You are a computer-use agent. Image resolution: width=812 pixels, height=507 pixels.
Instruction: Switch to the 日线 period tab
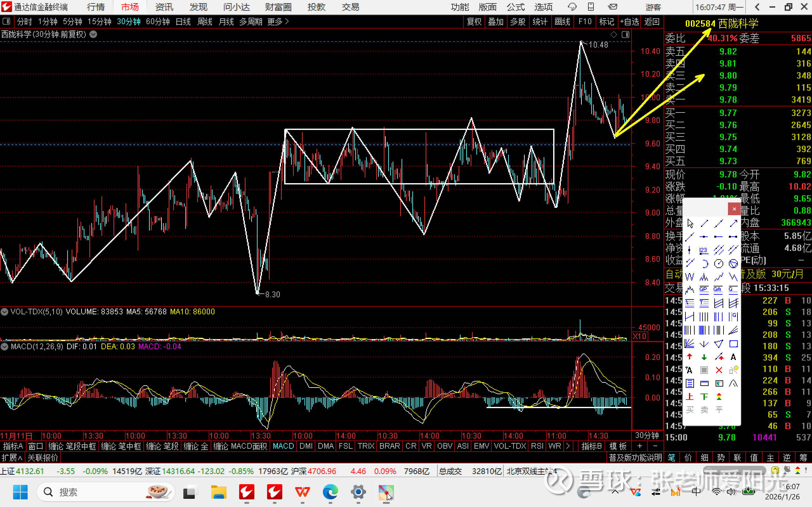(x=183, y=22)
